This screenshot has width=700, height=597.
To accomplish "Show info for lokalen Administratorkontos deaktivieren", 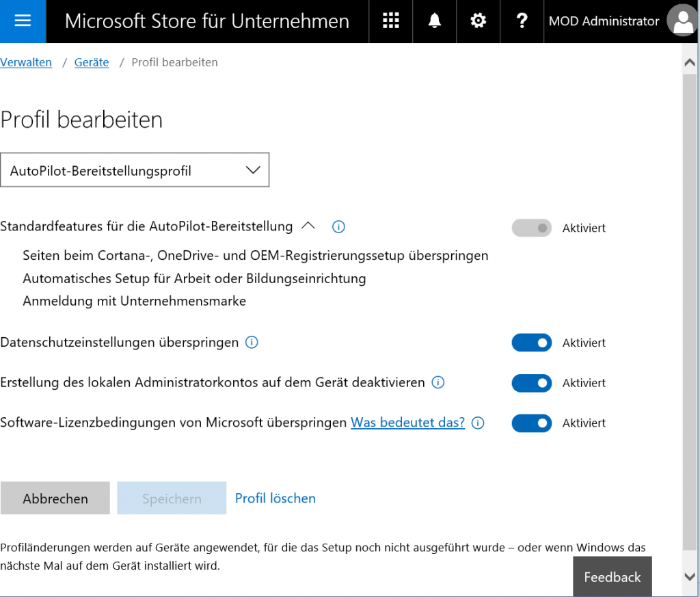I will (x=438, y=383).
